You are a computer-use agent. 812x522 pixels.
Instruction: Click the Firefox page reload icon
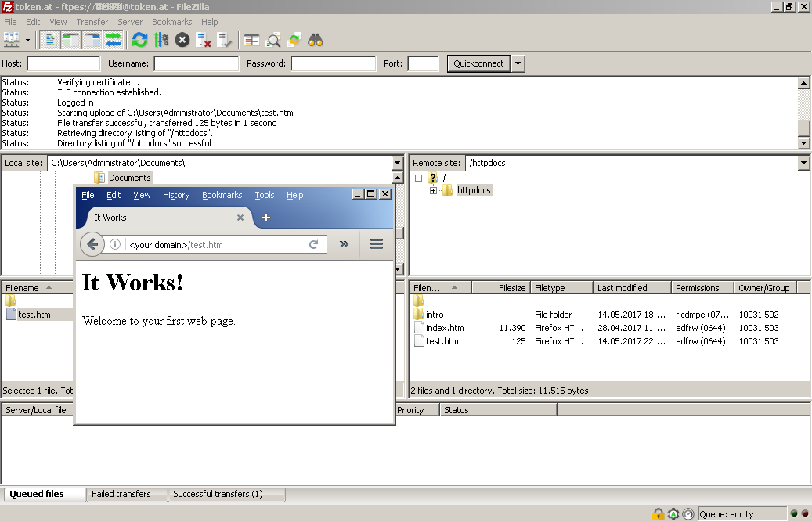pos(313,244)
